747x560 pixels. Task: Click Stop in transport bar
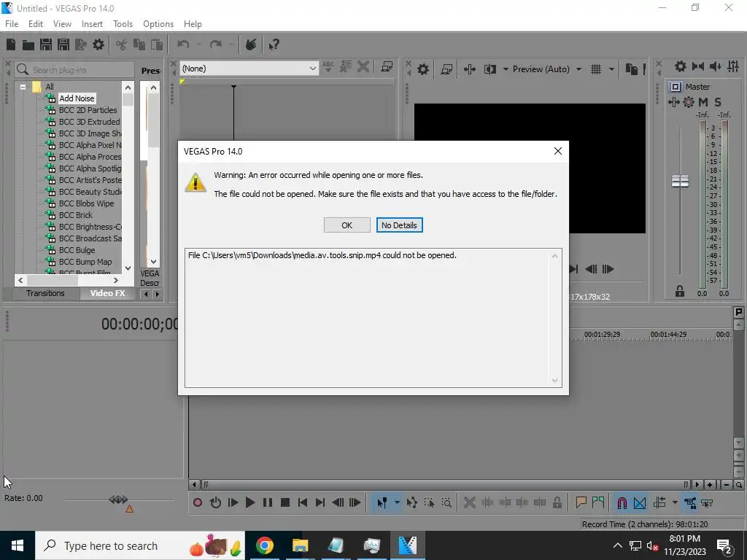pyautogui.click(x=285, y=502)
